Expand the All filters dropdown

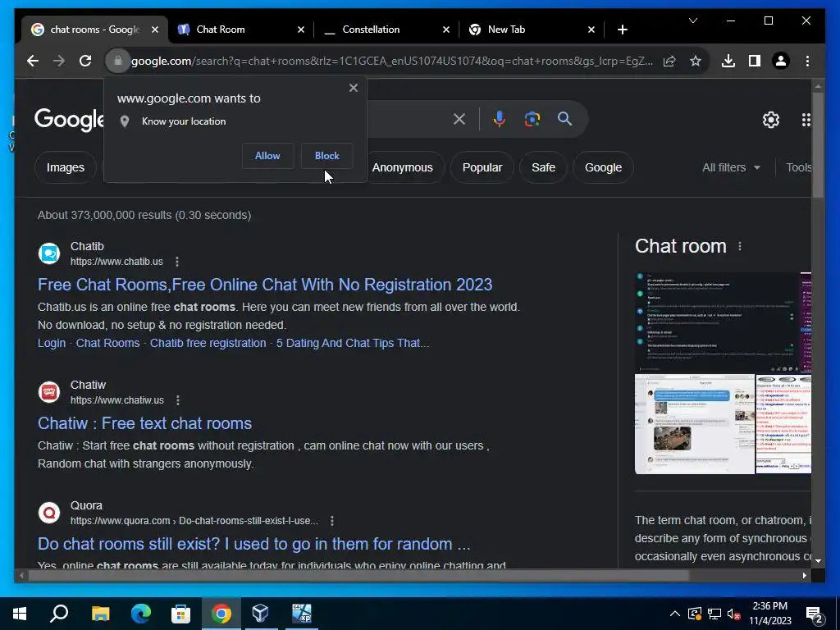coord(731,167)
